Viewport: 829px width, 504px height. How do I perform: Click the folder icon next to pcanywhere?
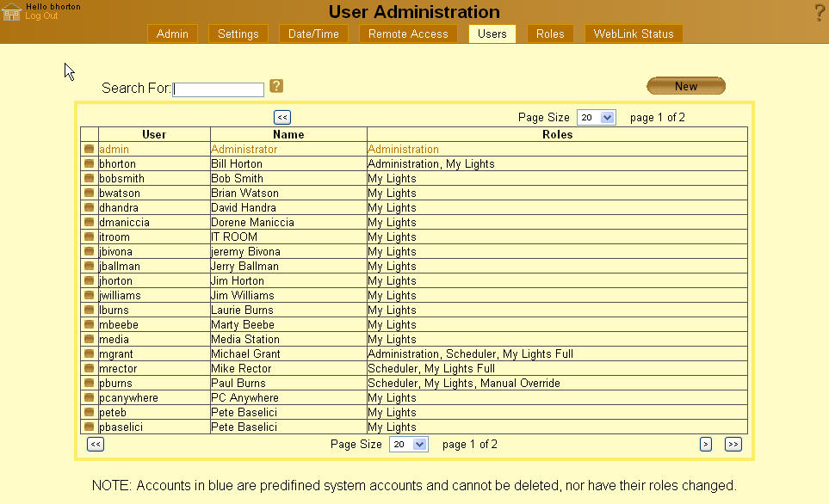pos(89,397)
